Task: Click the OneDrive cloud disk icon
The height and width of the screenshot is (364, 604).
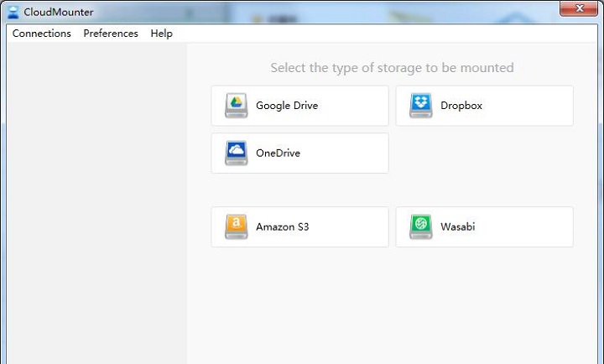Action: coord(236,153)
